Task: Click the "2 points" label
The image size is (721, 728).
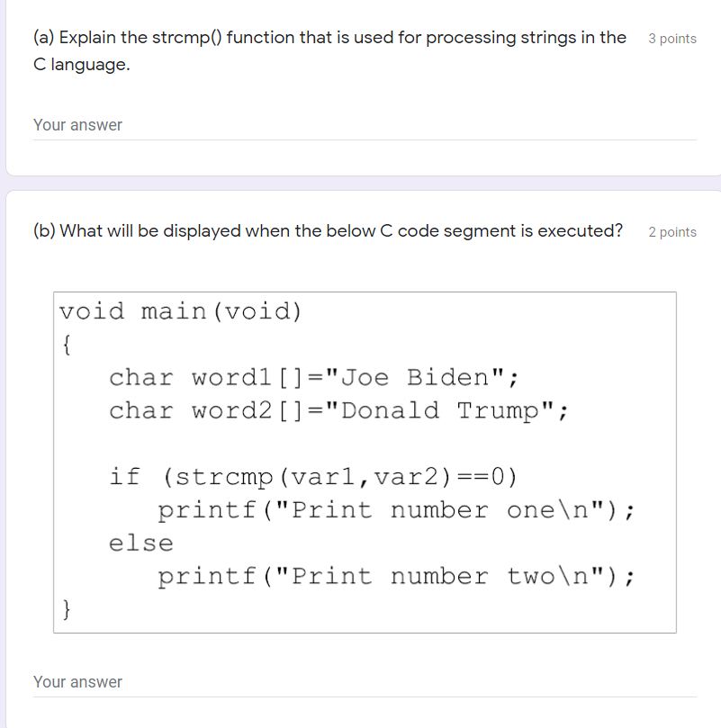Action: pyautogui.click(x=671, y=231)
